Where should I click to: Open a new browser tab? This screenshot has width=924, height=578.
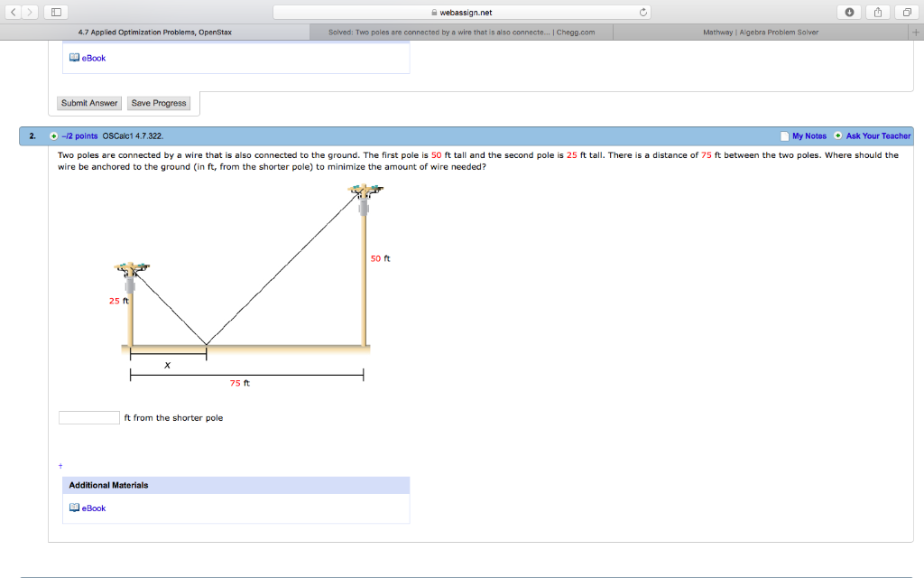915,32
